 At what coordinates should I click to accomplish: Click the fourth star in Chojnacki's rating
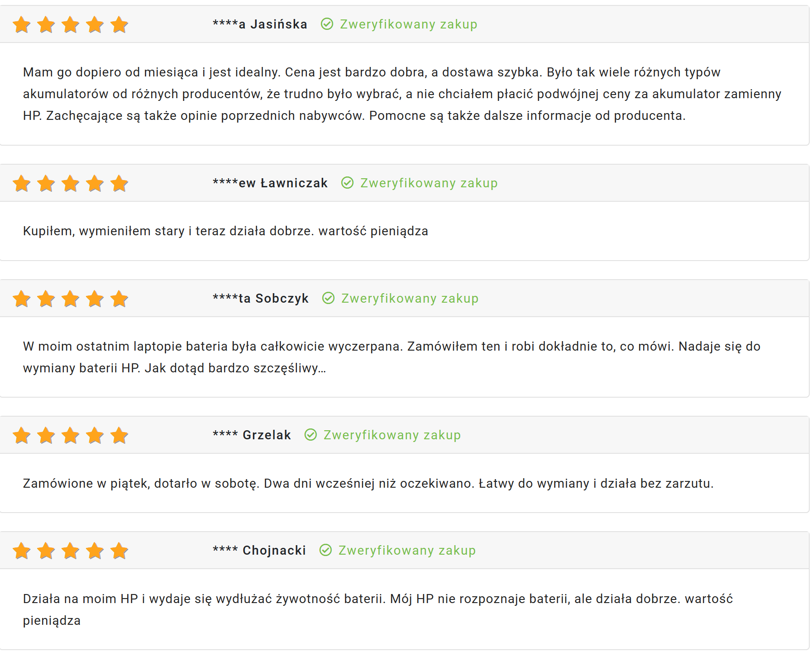pos(95,551)
